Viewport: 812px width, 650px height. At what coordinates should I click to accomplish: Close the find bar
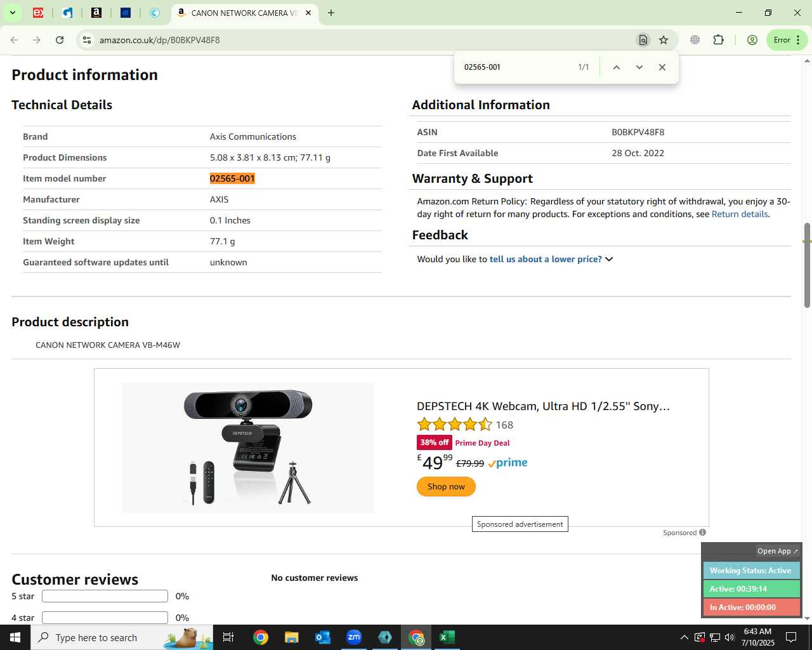pos(662,67)
